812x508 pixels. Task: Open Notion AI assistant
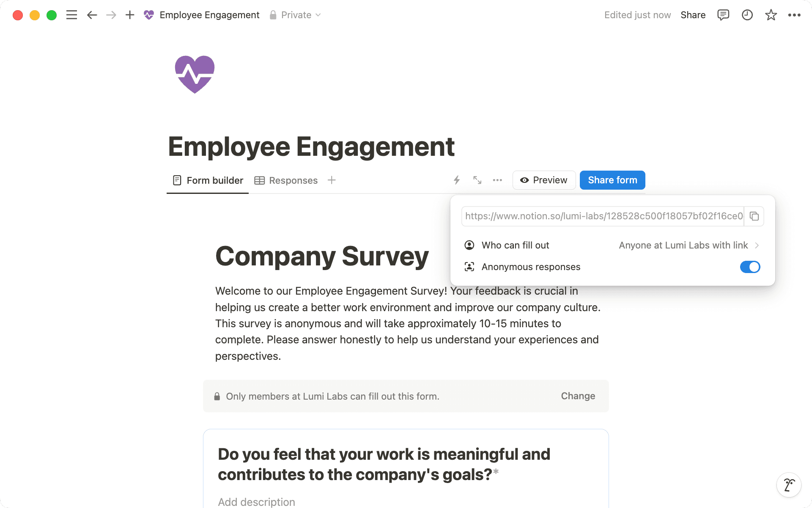[x=789, y=485]
